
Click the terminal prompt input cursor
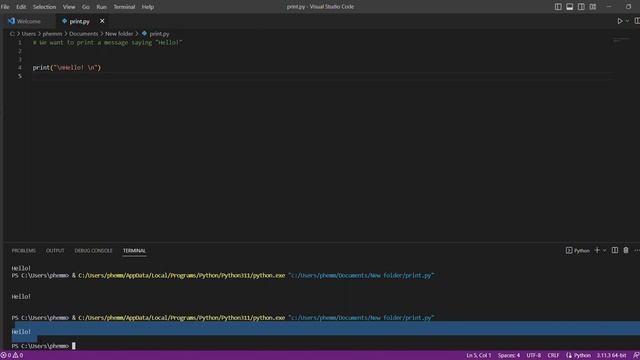pyautogui.click(x=74, y=346)
